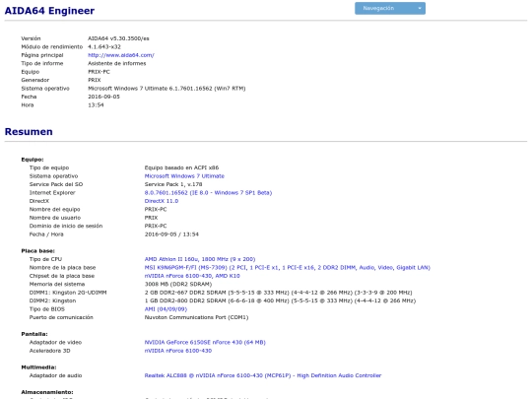The width and height of the screenshot is (532, 399).
Task: Click the DIMM1: Kingston 2G-UDIMM label
Action: point(68,293)
